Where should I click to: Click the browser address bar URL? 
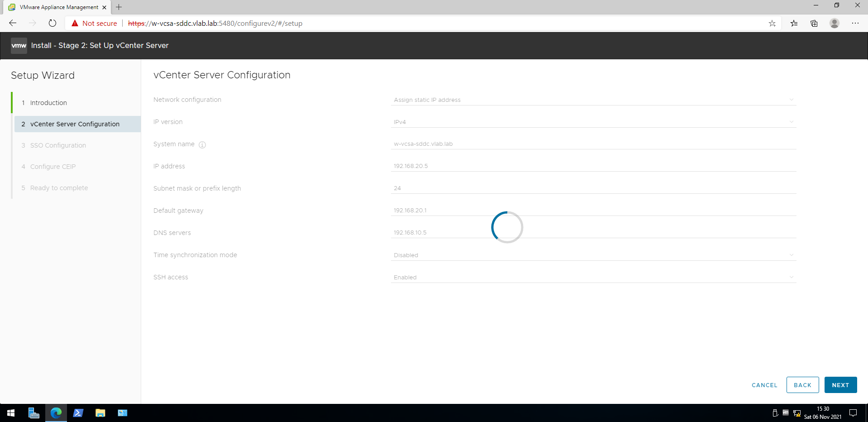[x=215, y=23]
